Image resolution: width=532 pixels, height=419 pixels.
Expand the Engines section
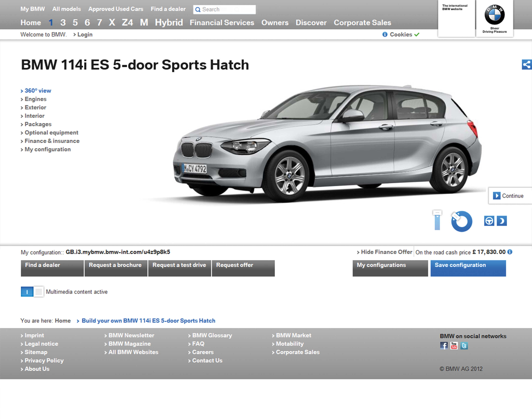35,99
